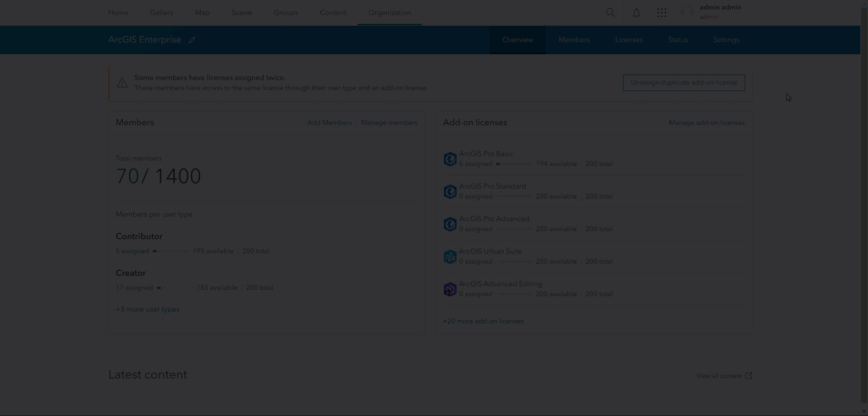Screen dimensions: 868x416
Task: Switch to the Licenses tab
Action: 629,40
